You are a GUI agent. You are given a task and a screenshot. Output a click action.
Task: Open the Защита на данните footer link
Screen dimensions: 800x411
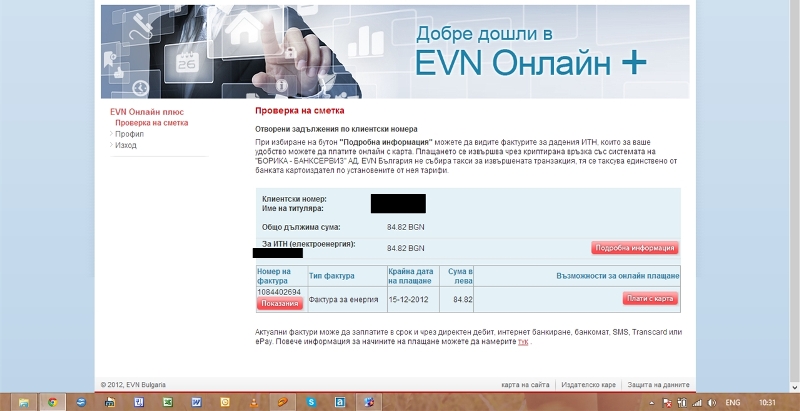(657, 385)
